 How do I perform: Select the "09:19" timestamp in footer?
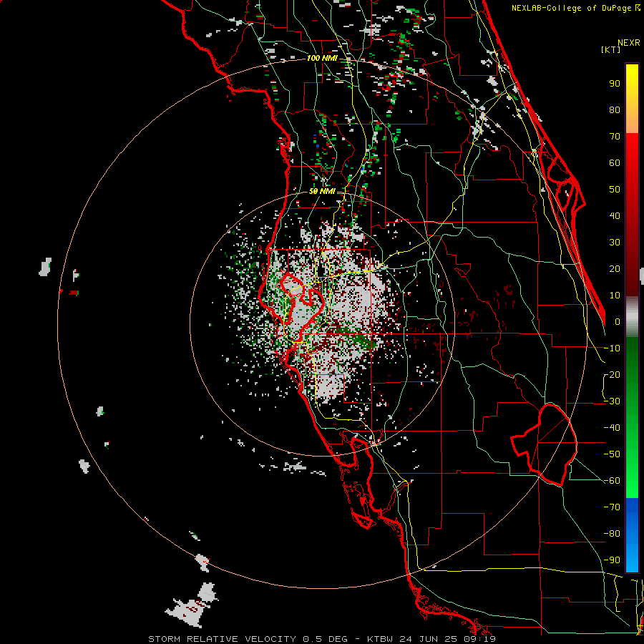click(482, 639)
